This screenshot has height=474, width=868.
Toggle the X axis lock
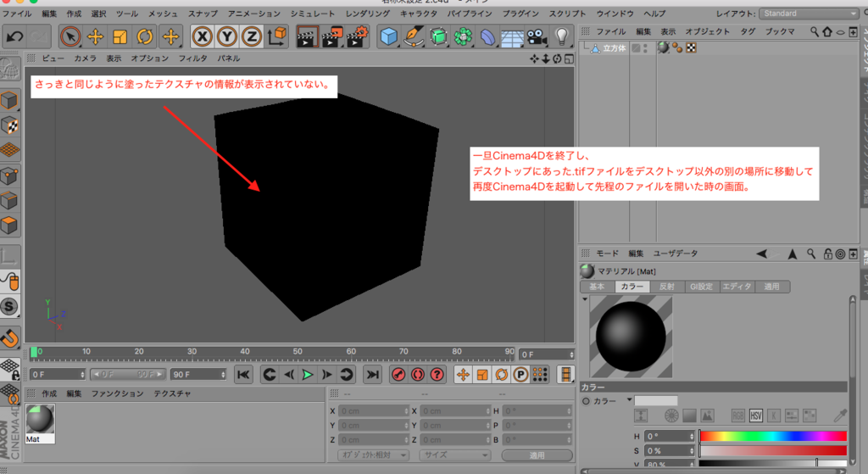point(202,37)
